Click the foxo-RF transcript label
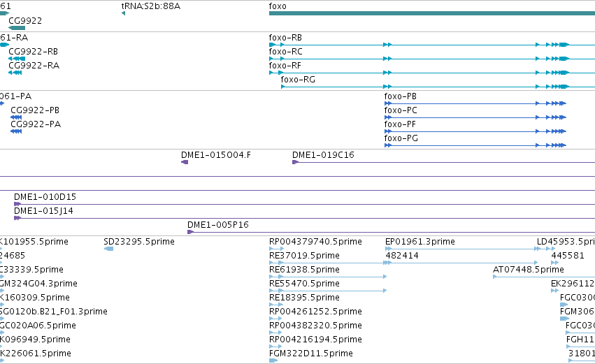595x364 pixels. 285,66
